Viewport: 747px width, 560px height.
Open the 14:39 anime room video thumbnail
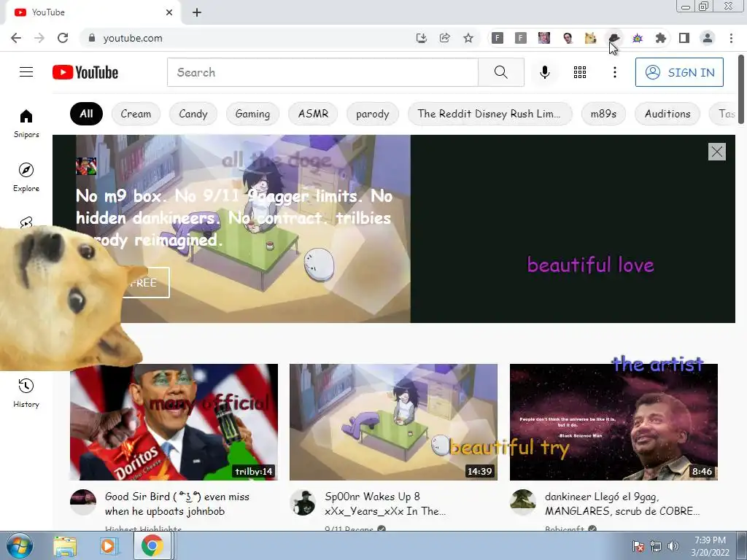(393, 422)
